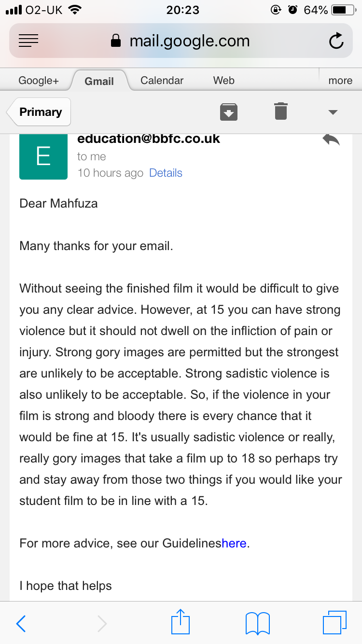Follow the Guidelines 'here' link
The width and height of the screenshot is (362, 644).
234,543
